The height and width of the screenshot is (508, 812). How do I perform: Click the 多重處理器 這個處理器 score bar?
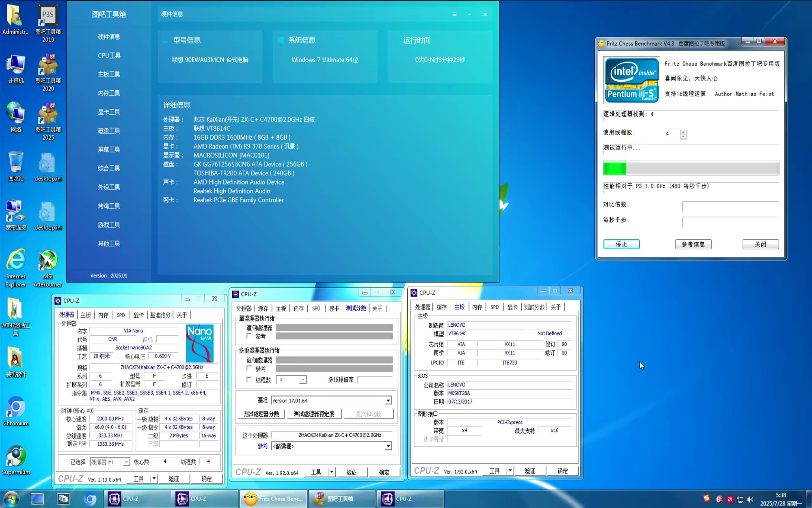[334, 360]
